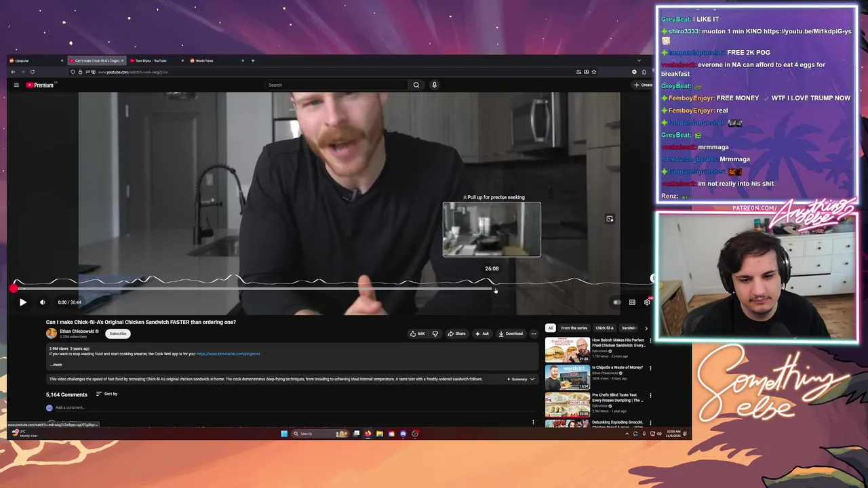Open OBS from the taskbar
The width and height of the screenshot is (868, 488).
coord(415,434)
